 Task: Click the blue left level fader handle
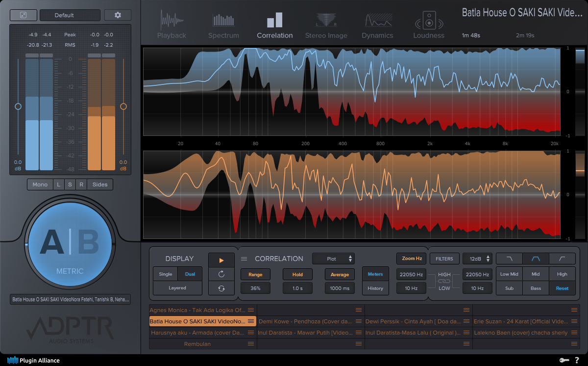point(18,106)
